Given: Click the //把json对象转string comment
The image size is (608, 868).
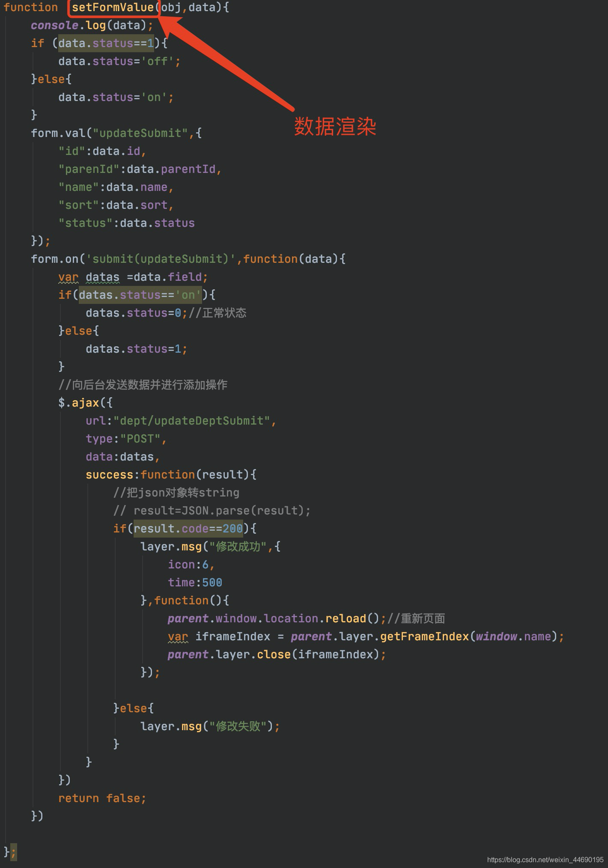Looking at the screenshot, I should (x=176, y=493).
